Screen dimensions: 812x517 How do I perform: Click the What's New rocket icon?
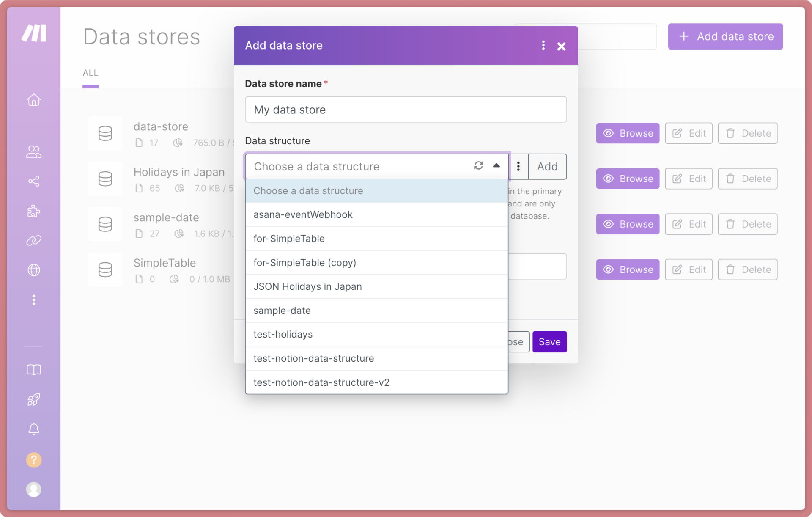tap(33, 399)
